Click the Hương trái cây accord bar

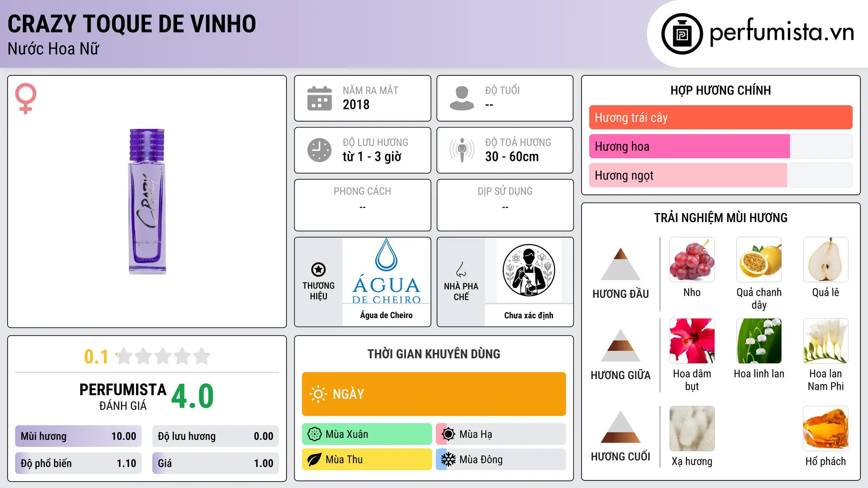click(x=721, y=117)
